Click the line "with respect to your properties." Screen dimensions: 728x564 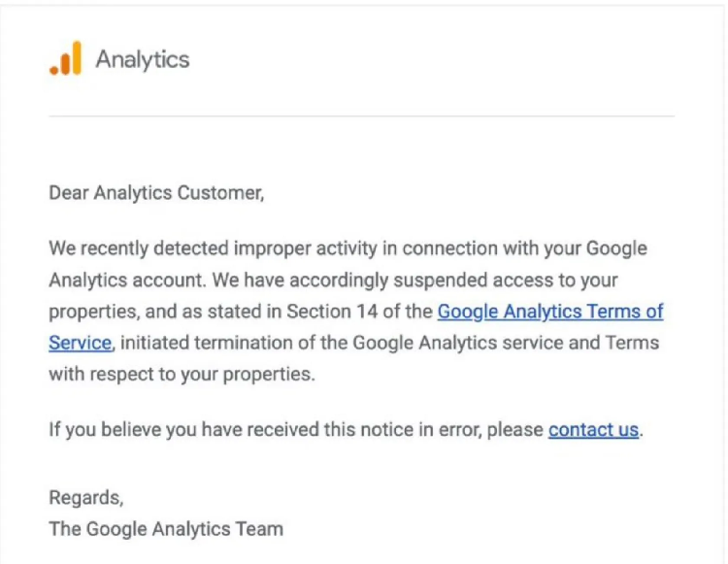(x=182, y=374)
